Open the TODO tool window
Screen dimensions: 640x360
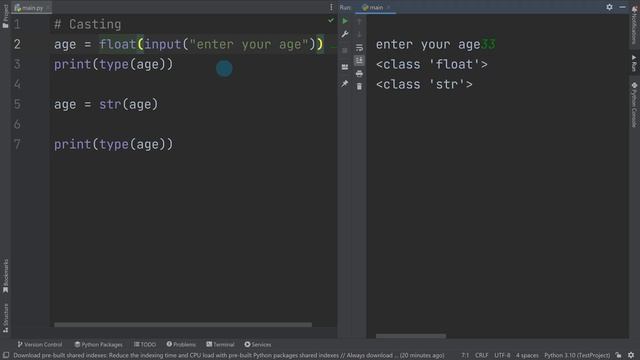(145, 344)
